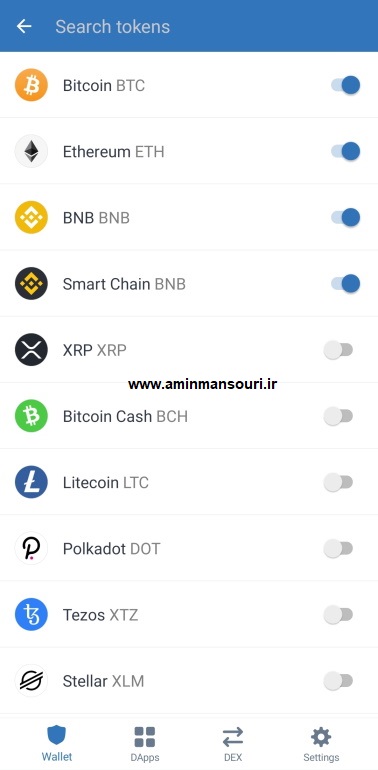
Task: Click the green Bitcoin Cash icon
Action: (31, 416)
